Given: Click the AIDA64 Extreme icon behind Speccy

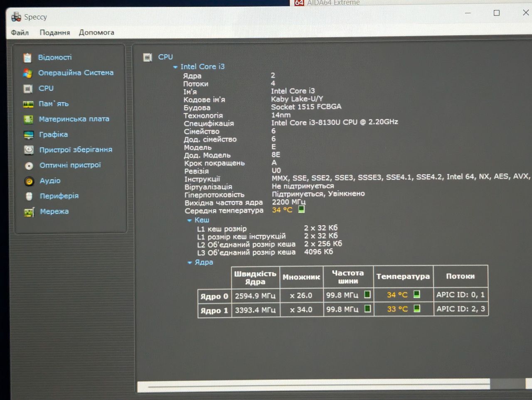Looking at the screenshot, I should (299, 2).
